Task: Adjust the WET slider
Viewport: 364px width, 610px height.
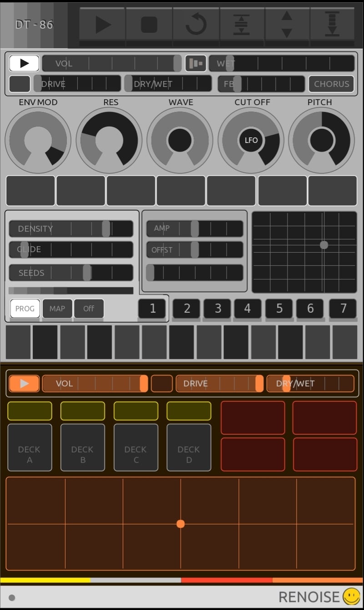Action: click(x=282, y=63)
